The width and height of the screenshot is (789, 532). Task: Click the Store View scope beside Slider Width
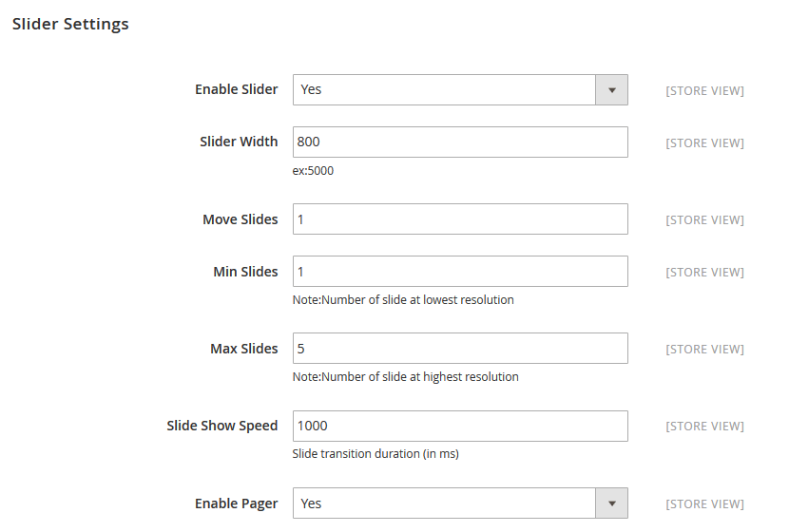(704, 143)
